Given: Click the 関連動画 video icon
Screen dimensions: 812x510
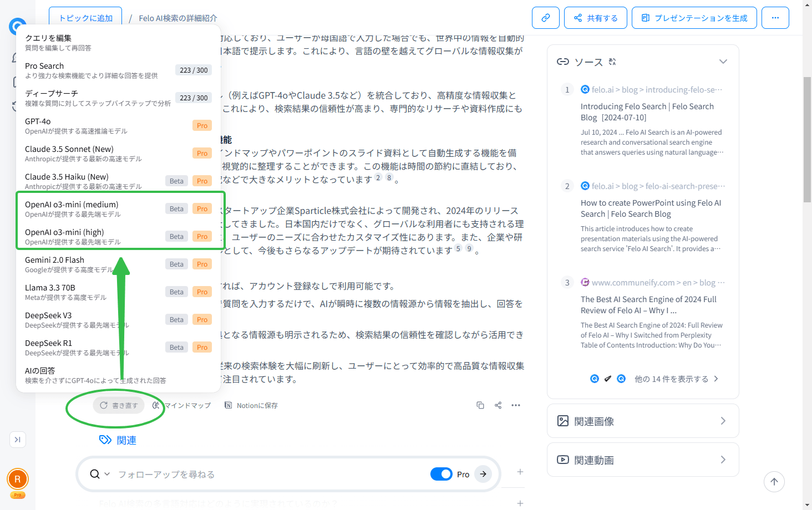Looking at the screenshot, I should coord(563,460).
